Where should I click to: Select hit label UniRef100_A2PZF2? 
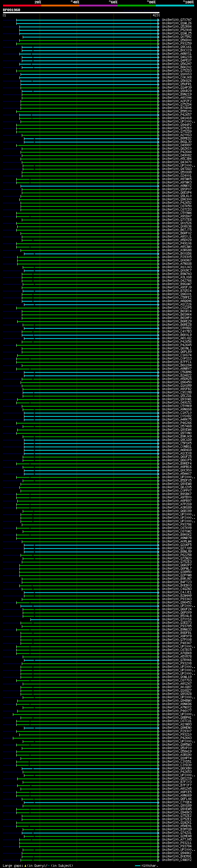coord(177,101)
